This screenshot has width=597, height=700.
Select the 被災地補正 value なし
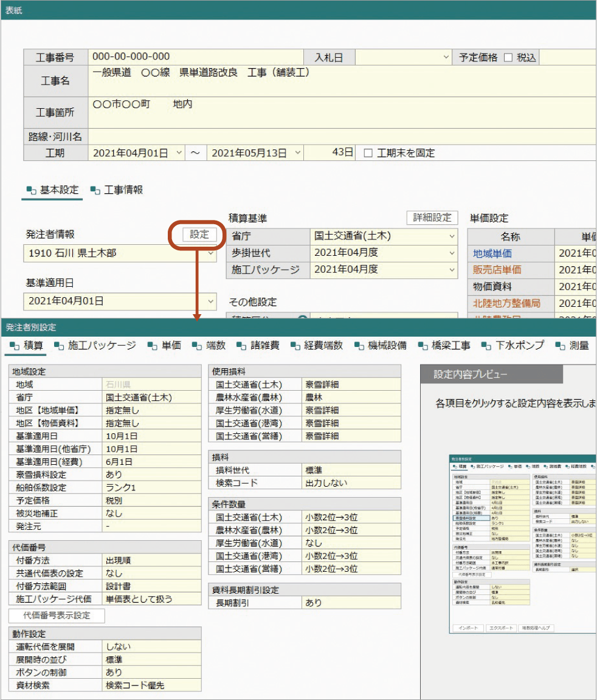pyautogui.click(x=152, y=513)
